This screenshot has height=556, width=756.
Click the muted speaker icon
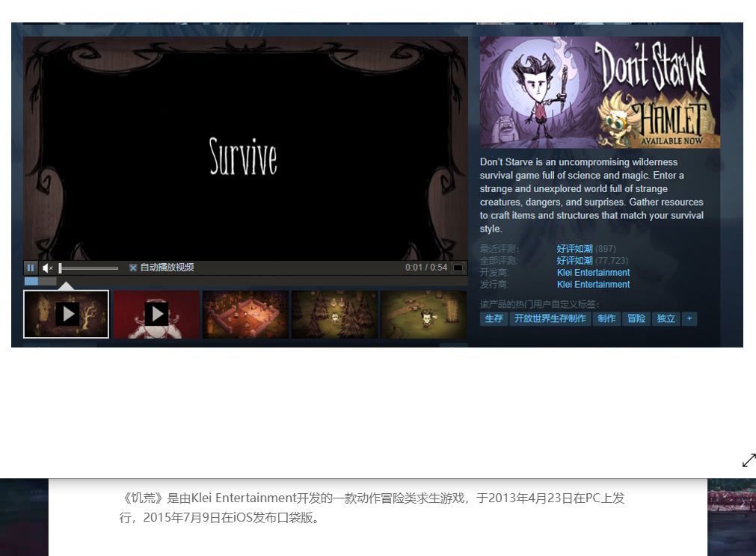[47, 268]
